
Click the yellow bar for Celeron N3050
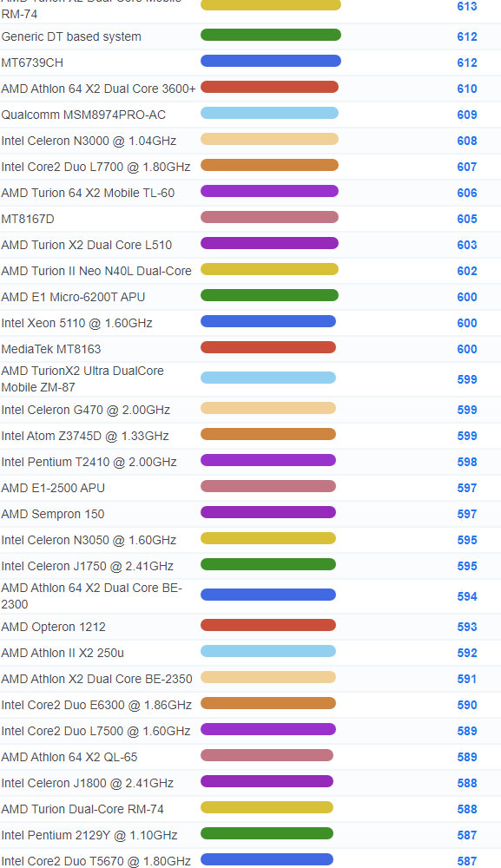point(268,538)
